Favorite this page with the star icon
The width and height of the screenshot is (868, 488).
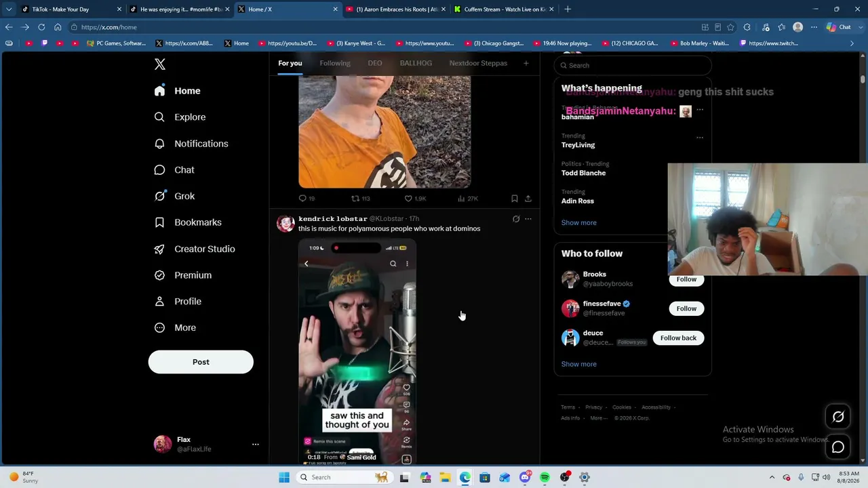click(x=730, y=27)
